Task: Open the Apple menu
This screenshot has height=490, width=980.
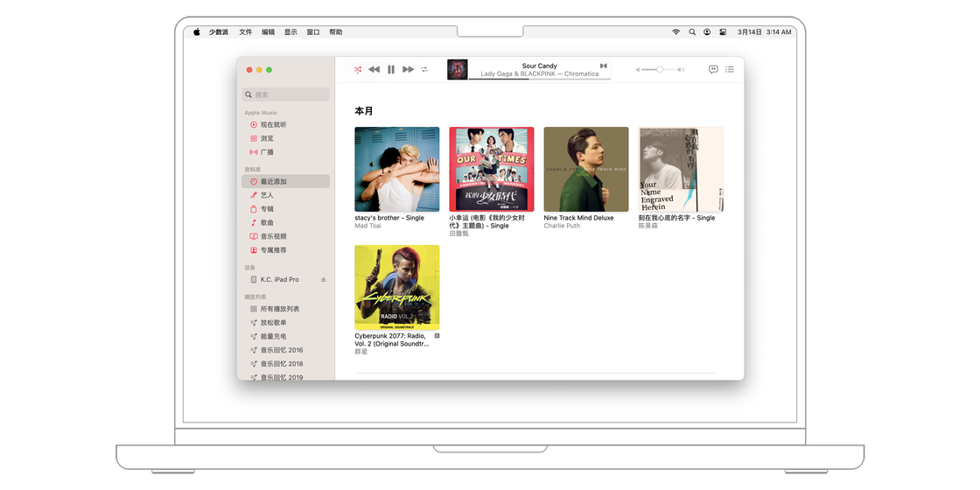Action: [196, 31]
